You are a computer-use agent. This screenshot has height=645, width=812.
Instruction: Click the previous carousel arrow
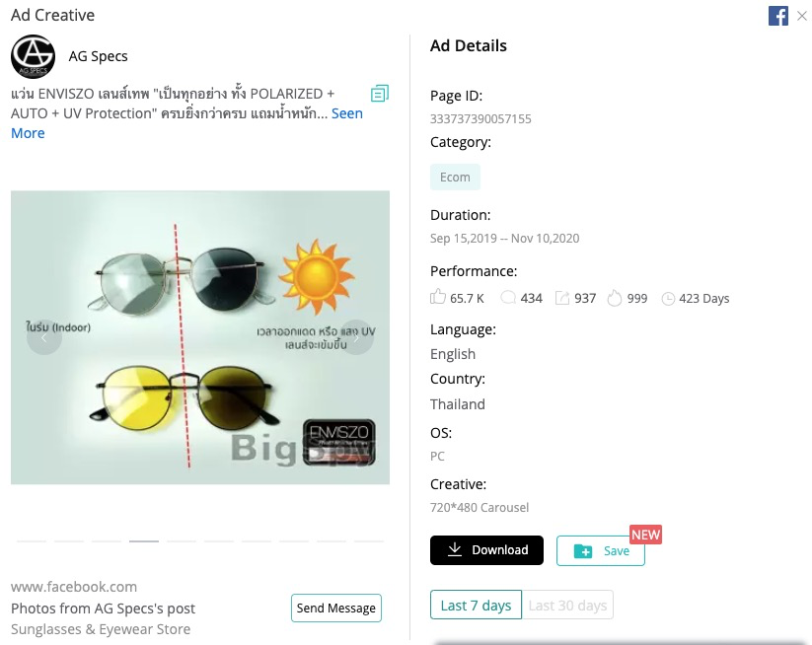click(45, 336)
